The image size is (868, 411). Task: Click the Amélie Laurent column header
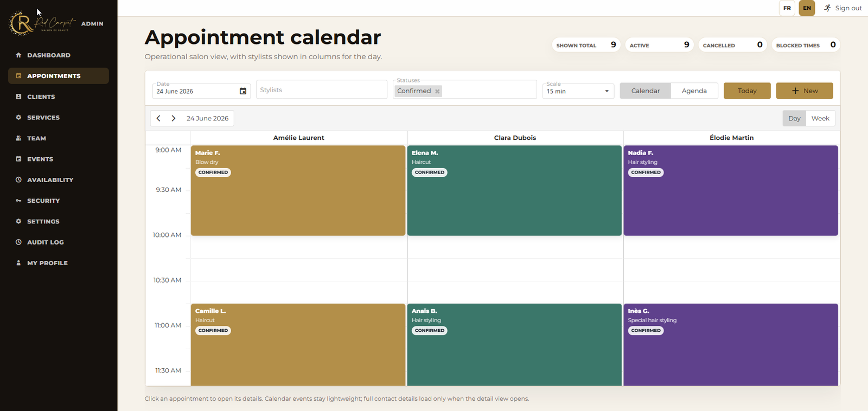[298, 138]
